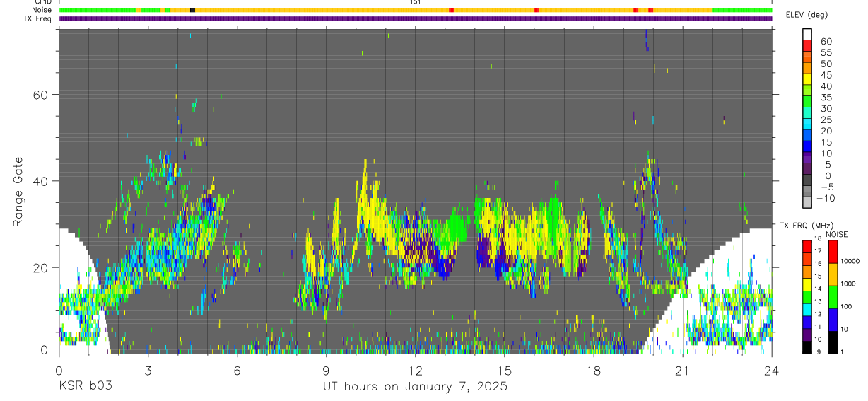Click the 'TX Freq' row label at top left

click(38, 18)
